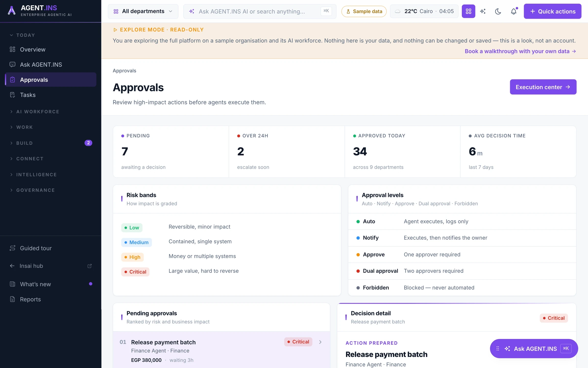This screenshot has height=368, width=588.
Task: Open the Execution center
Action: (x=543, y=87)
